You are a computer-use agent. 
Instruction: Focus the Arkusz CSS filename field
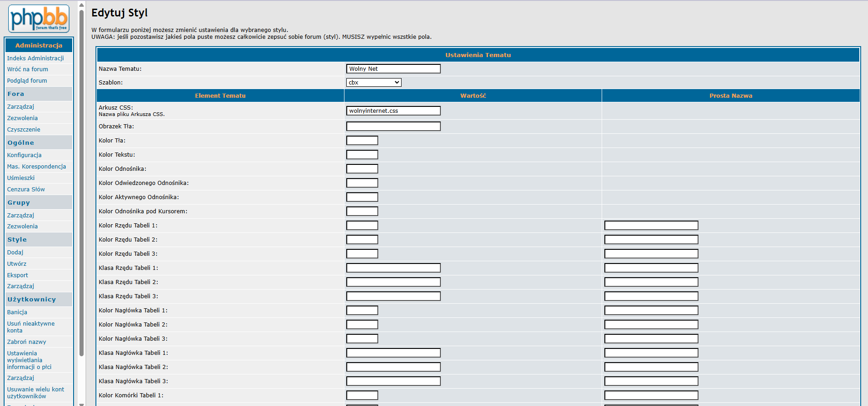pos(393,111)
